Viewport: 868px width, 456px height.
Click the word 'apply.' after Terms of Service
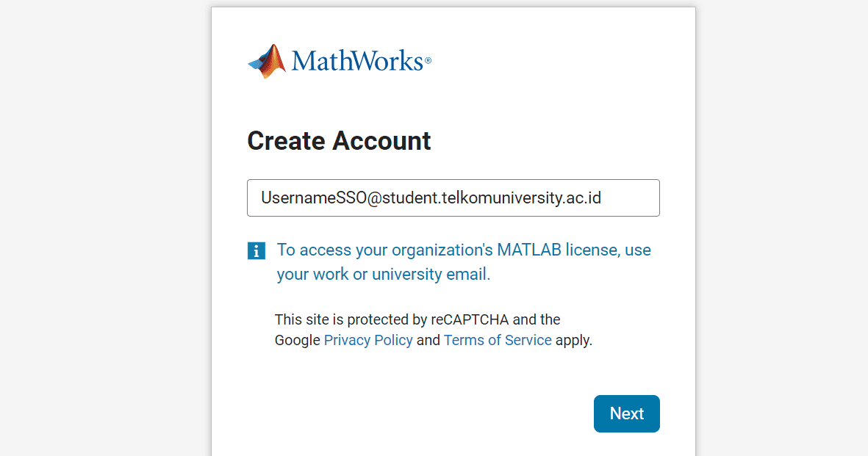coord(574,340)
